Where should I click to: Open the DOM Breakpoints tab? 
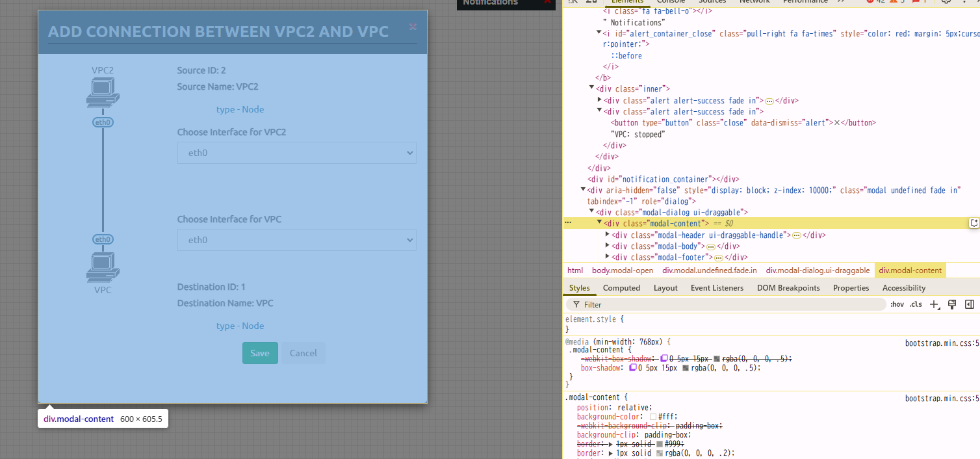pyautogui.click(x=788, y=288)
